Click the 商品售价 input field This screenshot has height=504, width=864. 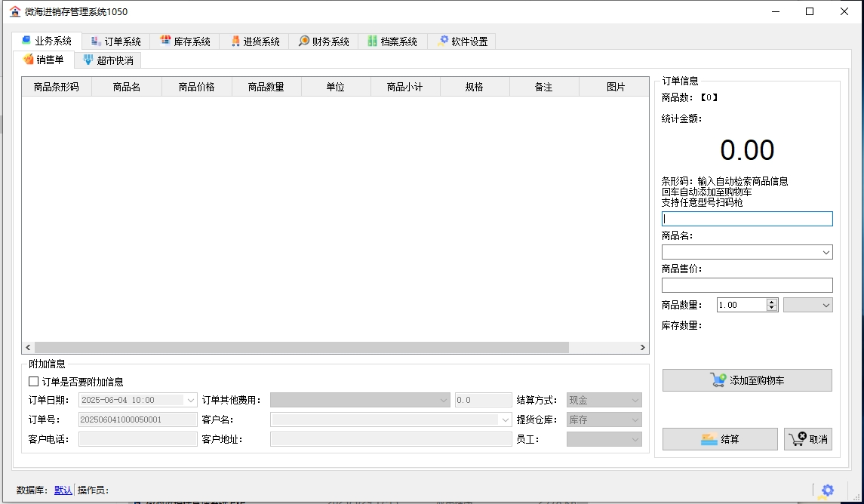[x=747, y=284]
